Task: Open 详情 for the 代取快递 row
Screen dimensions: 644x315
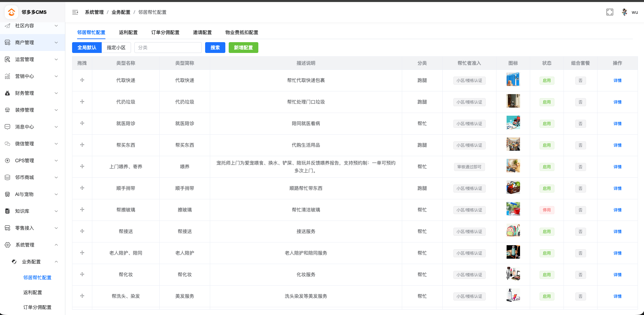Action: [617, 81]
